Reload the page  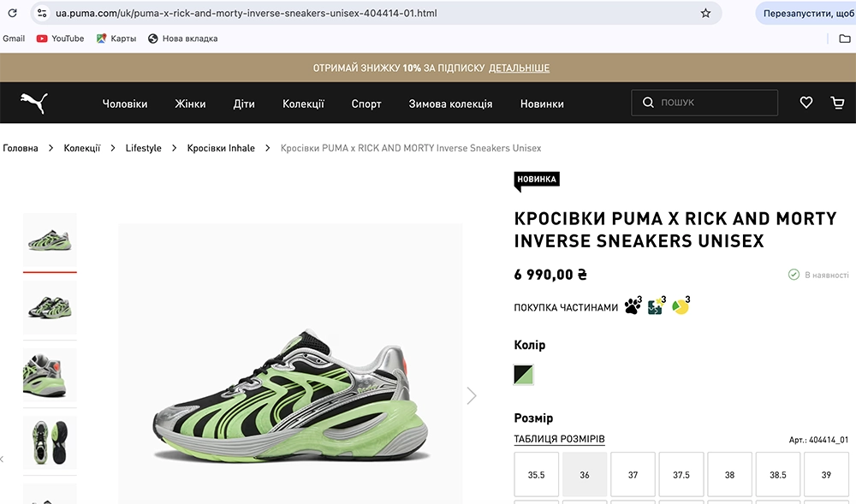(x=12, y=14)
